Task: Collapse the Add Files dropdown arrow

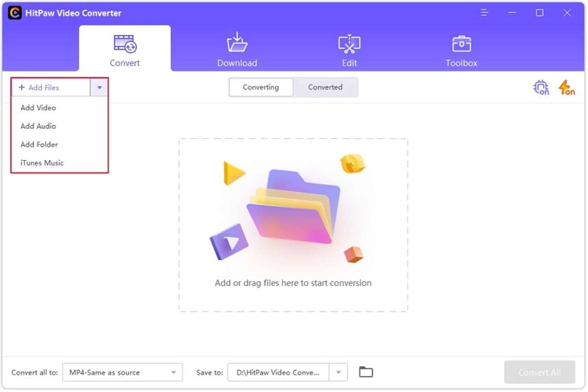Action: (x=100, y=87)
